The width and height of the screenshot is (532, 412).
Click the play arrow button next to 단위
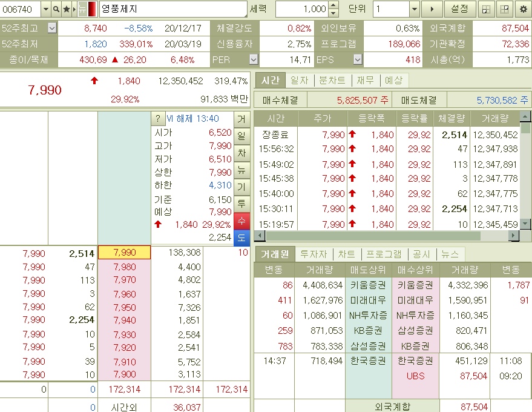[x=432, y=9]
